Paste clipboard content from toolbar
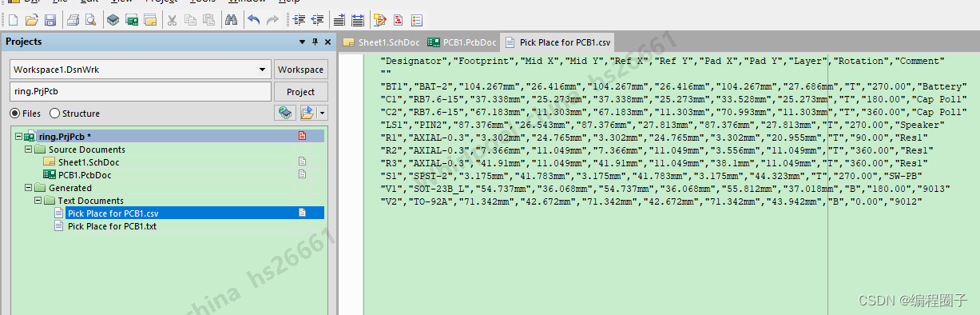The image size is (980, 315). (208, 20)
